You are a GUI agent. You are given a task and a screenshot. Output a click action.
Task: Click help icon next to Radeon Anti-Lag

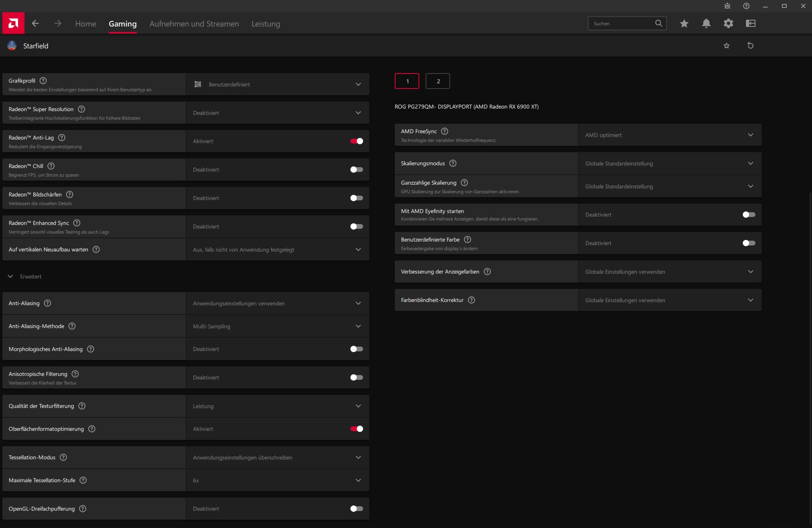pyautogui.click(x=62, y=138)
